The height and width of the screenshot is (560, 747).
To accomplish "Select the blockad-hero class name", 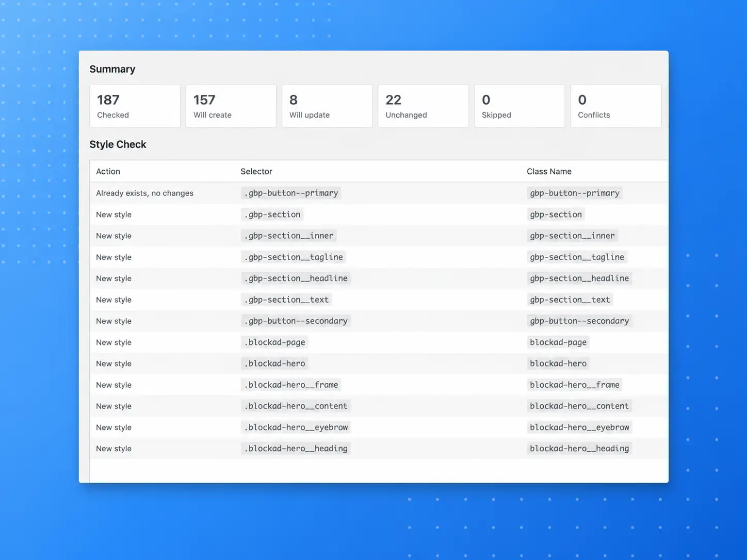I will [x=558, y=364].
